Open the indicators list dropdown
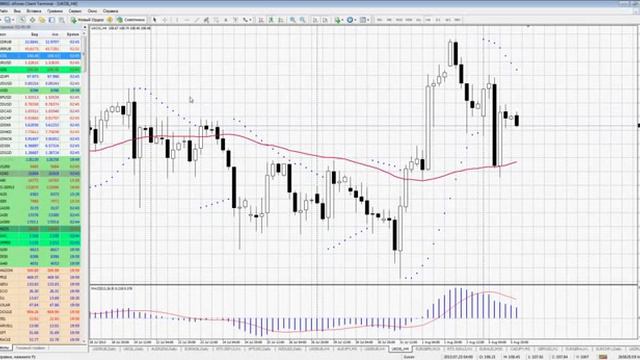 pyautogui.click(x=339, y=20)
